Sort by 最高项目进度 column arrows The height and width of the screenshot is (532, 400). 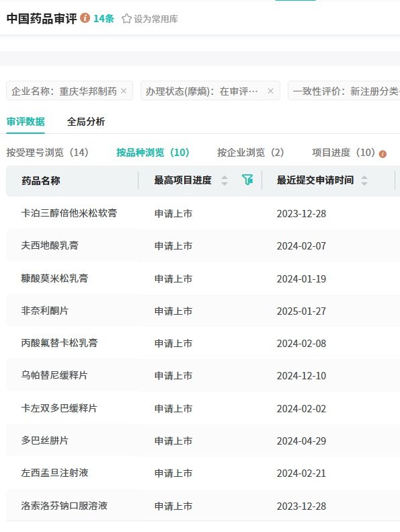[225, 180]
